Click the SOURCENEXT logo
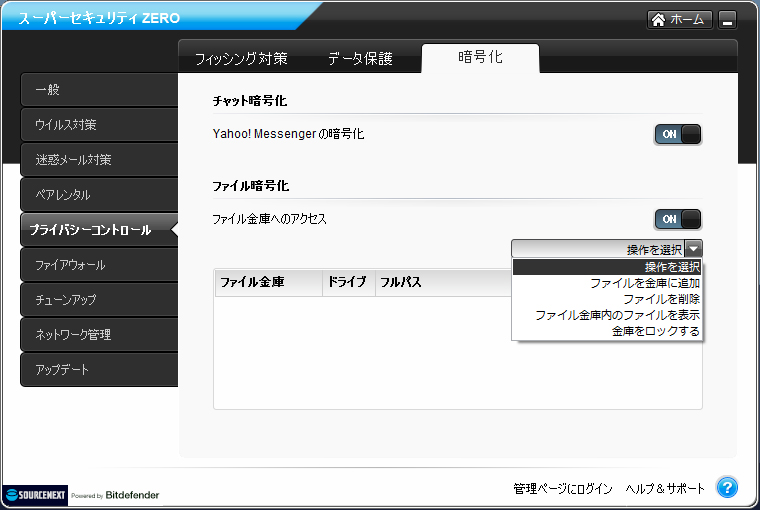Screen dimensions: 760x510 (x=36, y=495)
